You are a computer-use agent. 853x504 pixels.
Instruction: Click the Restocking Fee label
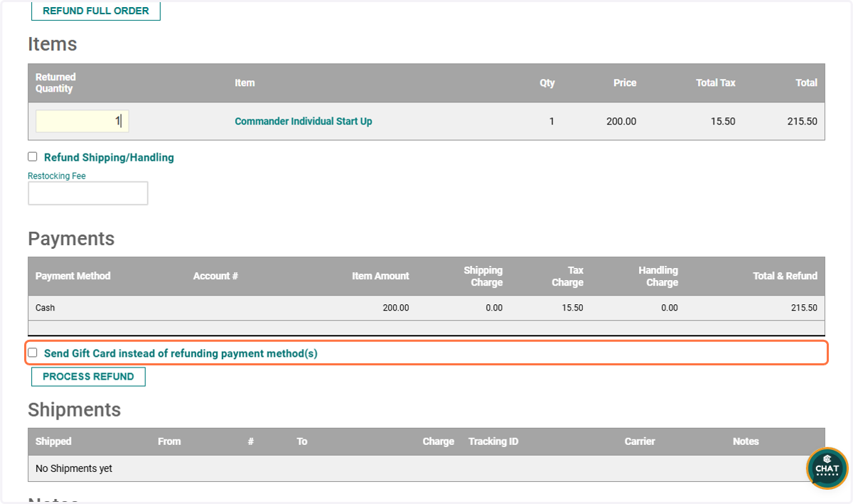(57, 176)
